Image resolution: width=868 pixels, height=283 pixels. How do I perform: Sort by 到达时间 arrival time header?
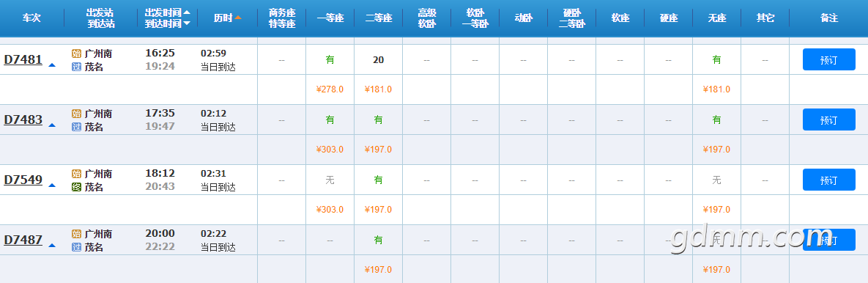167,23
